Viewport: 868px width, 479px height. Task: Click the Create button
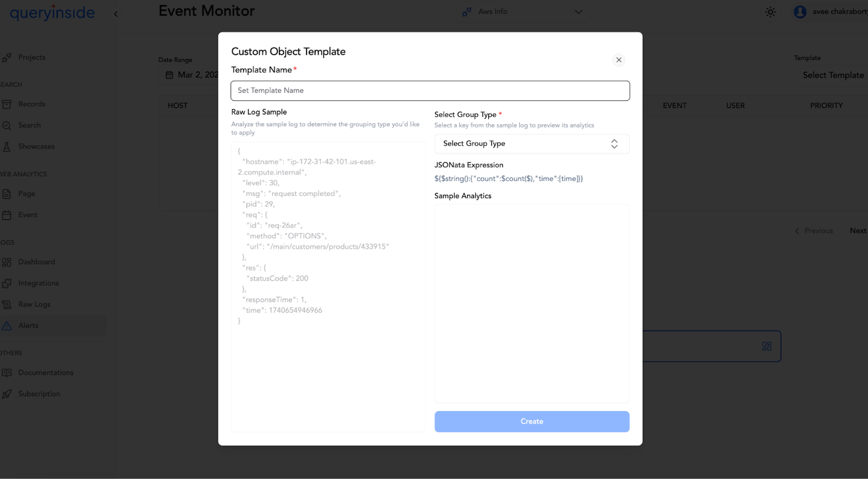coord(532,421)
